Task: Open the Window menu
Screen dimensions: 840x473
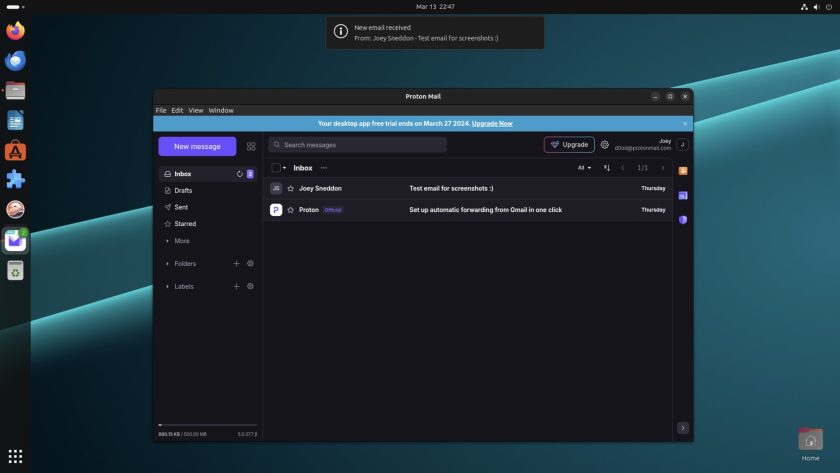Action: click(x=221, y=110)
